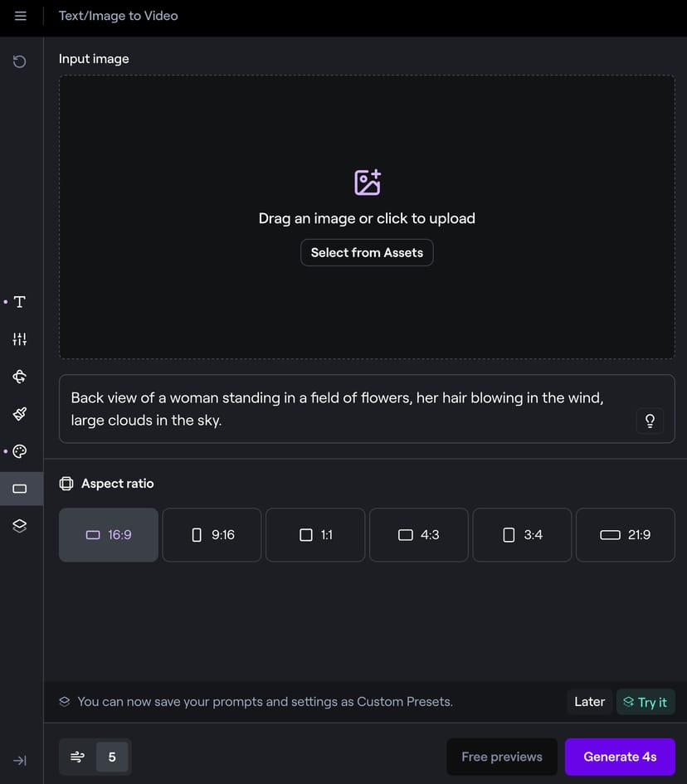This screenshot has height=784, width=687.
Task: Click the reset icon in the sidebar
Action: click(x=20, y=61)
